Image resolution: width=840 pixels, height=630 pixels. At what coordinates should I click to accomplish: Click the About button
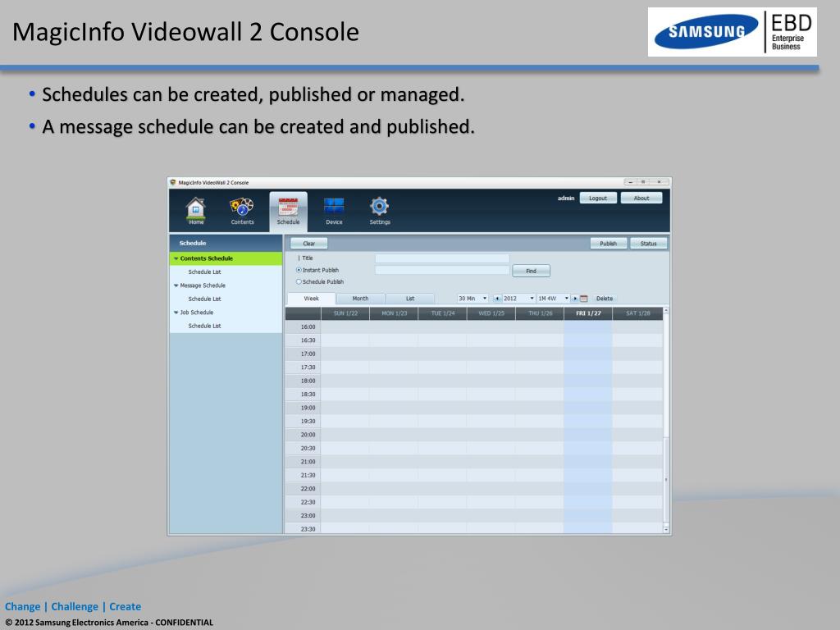point(641,199)
